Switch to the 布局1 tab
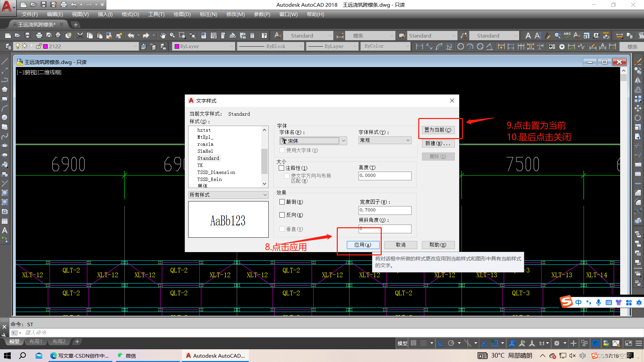Image resolution: width=644 pixels, height=362 pixels. [36, 342]
